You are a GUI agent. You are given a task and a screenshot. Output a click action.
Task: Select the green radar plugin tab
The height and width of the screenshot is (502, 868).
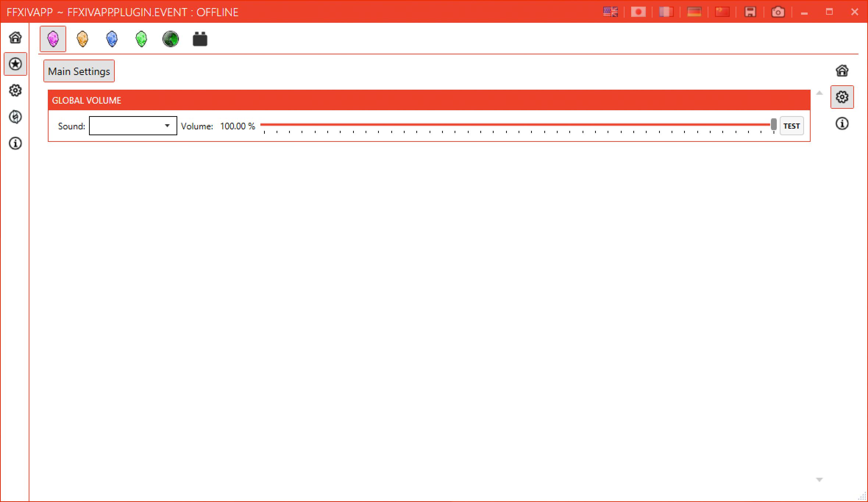tap(171, 39)
